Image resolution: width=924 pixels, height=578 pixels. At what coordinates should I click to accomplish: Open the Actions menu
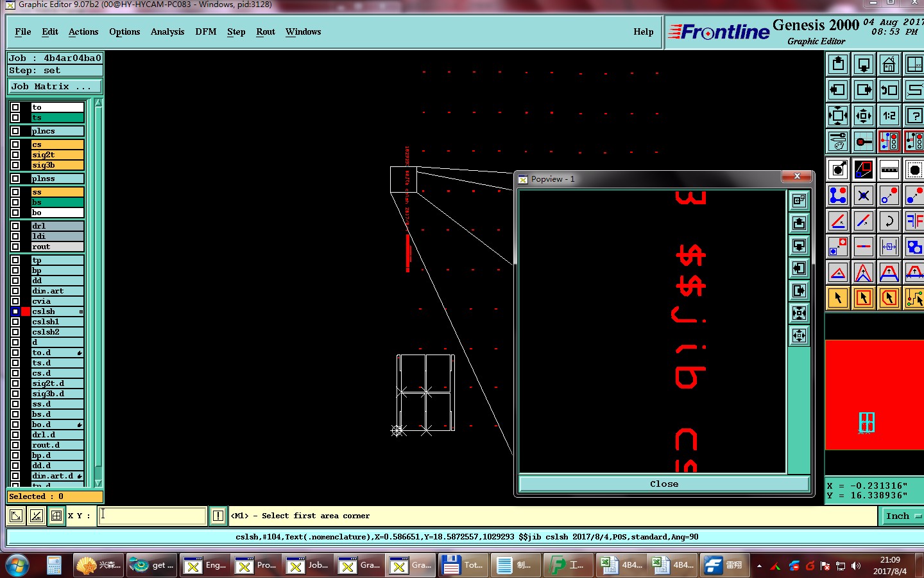pos(83,31)
